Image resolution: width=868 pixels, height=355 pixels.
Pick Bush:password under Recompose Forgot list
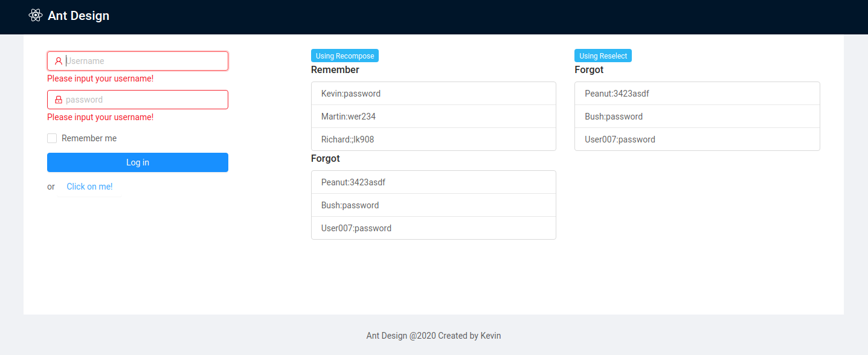[434, 205]
